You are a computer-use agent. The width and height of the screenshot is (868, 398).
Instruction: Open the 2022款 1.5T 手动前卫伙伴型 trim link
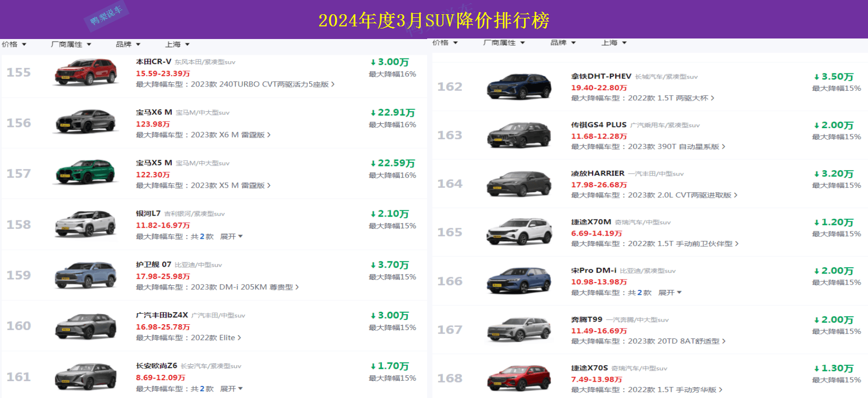pyautogui.click(x=683, y=244)
